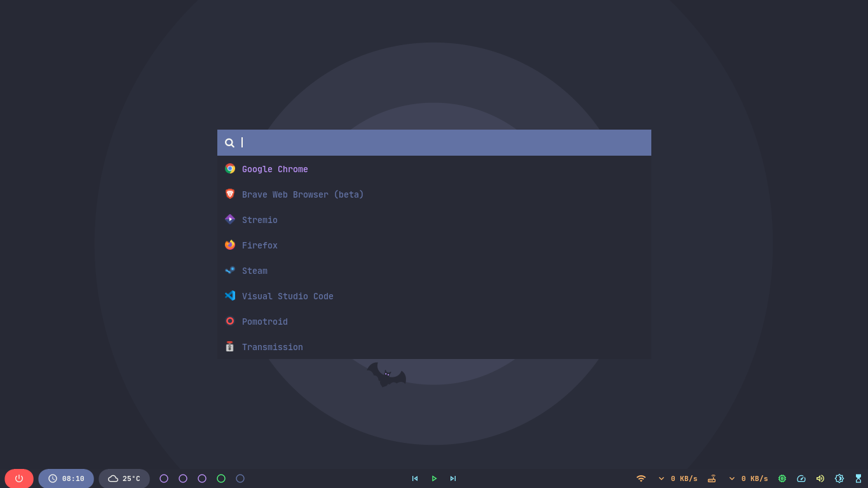This screenshot has height=488, width=868.
Task: Click the chevron next to the router icon
Action: (x=731, y=478)
